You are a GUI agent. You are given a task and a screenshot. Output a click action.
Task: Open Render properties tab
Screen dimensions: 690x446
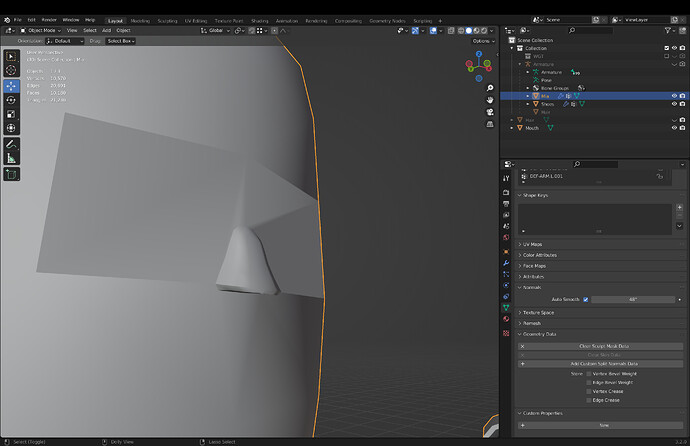pyautogui.click(x=506, y=192)
